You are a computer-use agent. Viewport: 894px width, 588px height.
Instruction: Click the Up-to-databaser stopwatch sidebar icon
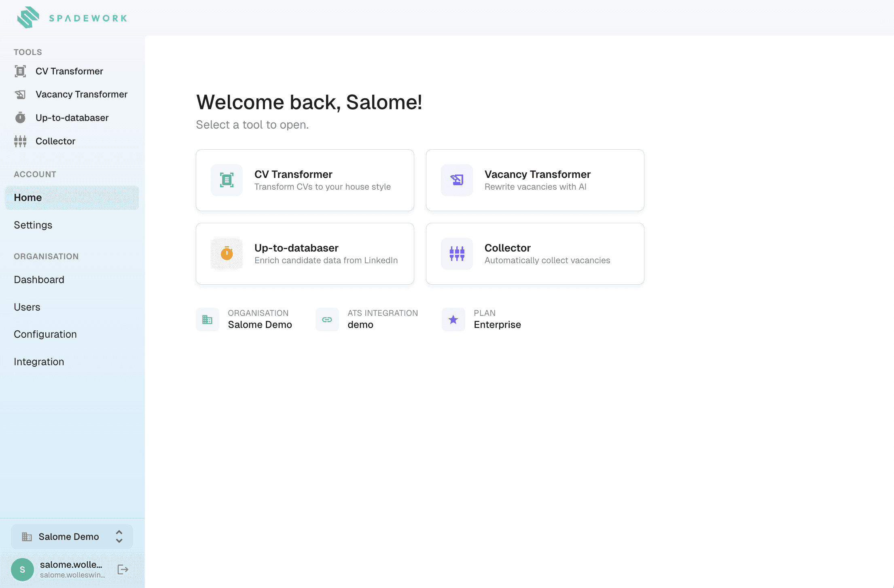click(x=20, y=118)
